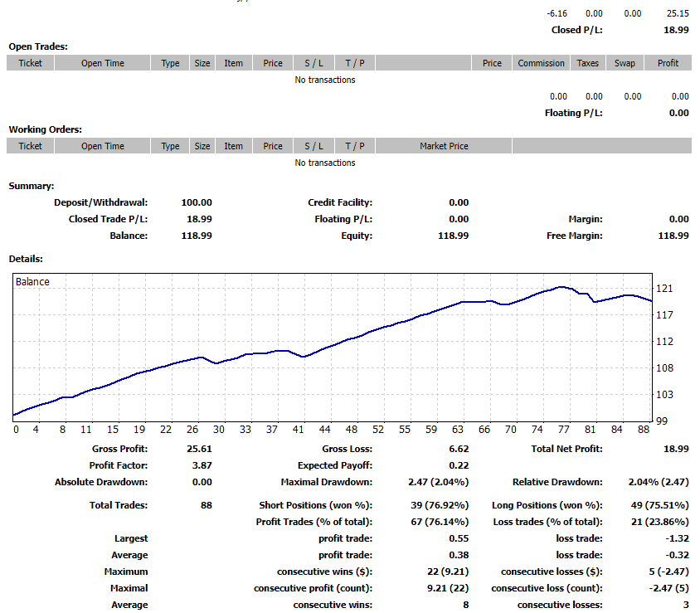
Task: Click the Item column header in Working Orders
Action: tap(233, 145)
